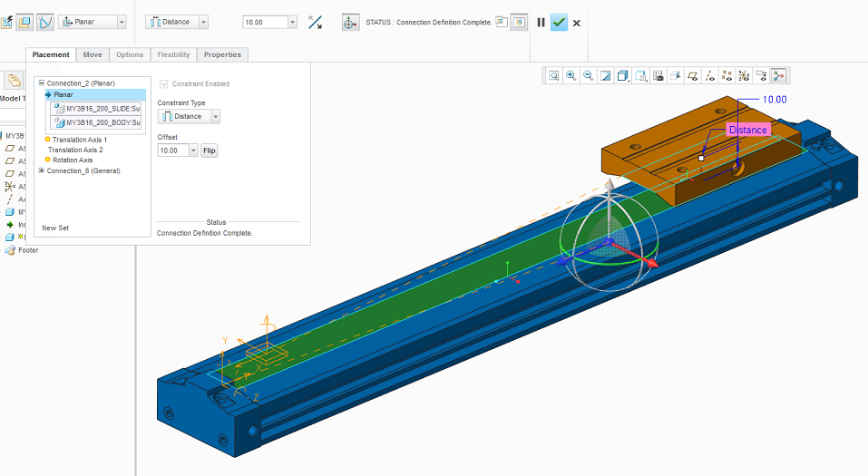Viewport: 868px width, 476px height.
Task: Click the show component in separate window icon
Action: 502,22
